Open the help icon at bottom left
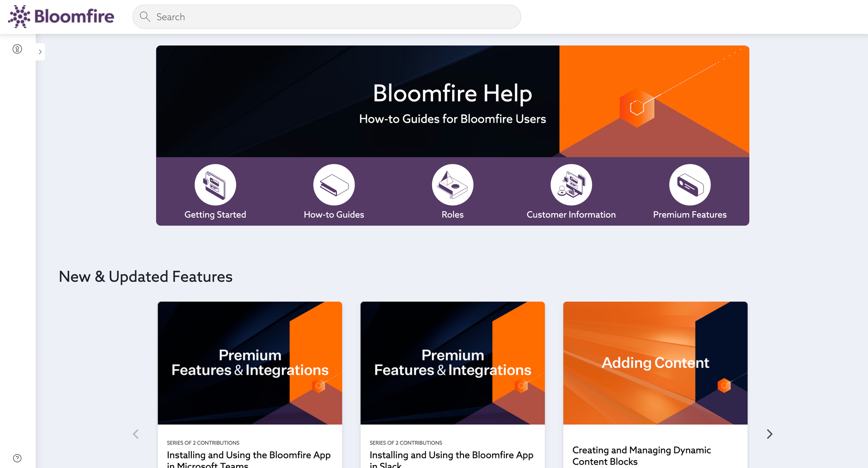 coord(17,458)
